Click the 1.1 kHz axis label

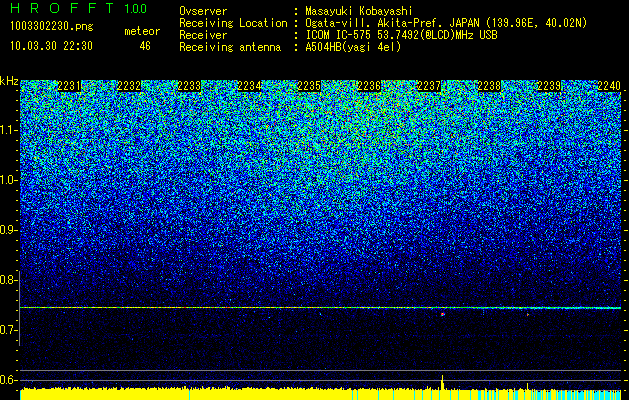point(9,130)
